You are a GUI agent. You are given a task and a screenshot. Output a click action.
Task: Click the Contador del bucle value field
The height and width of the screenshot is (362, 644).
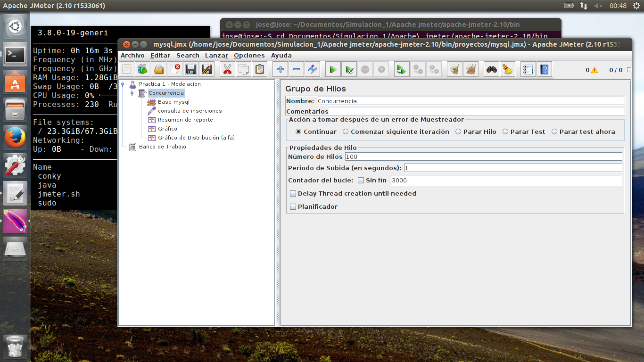point(506,180)
